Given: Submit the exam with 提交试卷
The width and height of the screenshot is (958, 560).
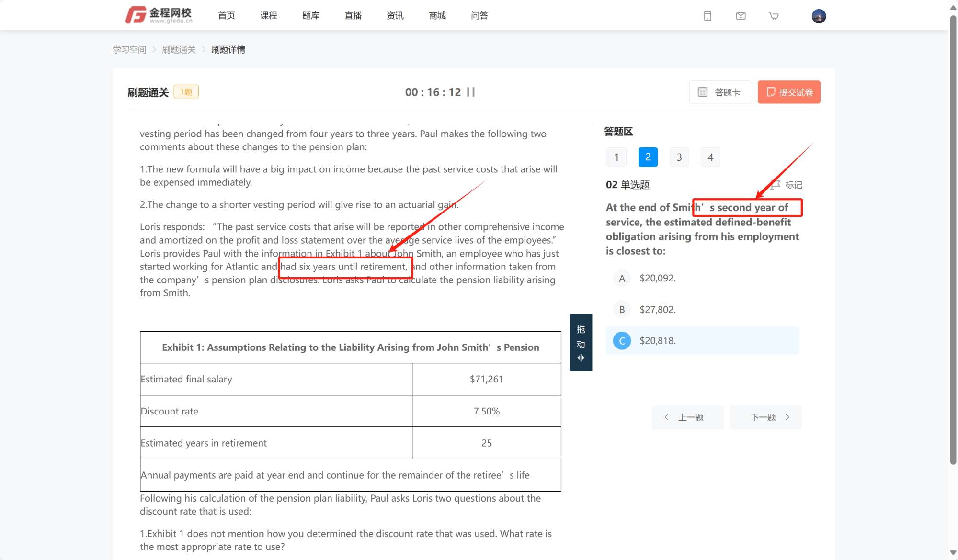Looking at the screenshot, I should coord(789,92).
